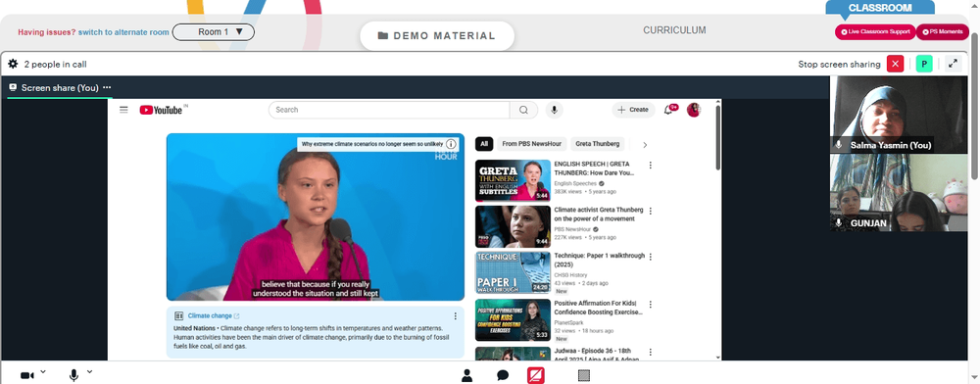Open Paper 1 walkthrough thumbnail
This screenshot has height=384, width=980.
point(513,273)
